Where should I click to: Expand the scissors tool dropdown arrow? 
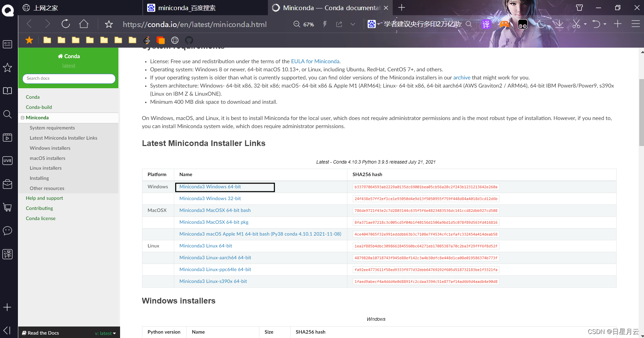(585, 24)
